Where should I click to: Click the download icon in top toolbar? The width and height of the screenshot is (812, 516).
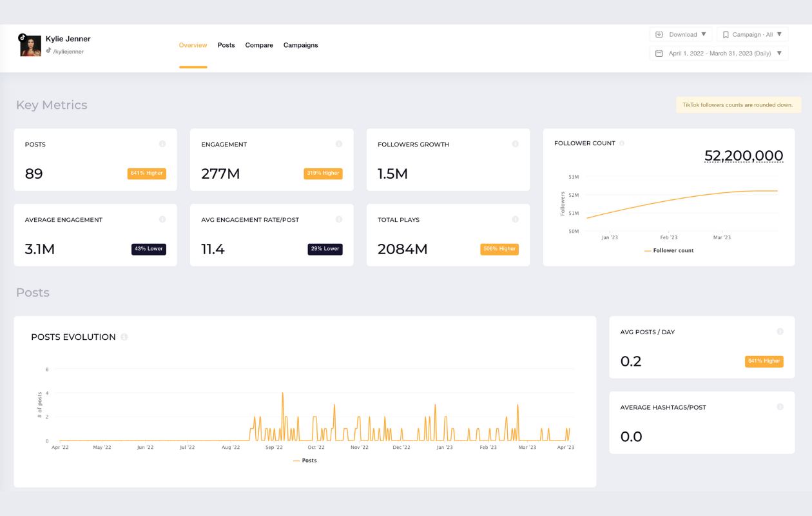[659, 34]
